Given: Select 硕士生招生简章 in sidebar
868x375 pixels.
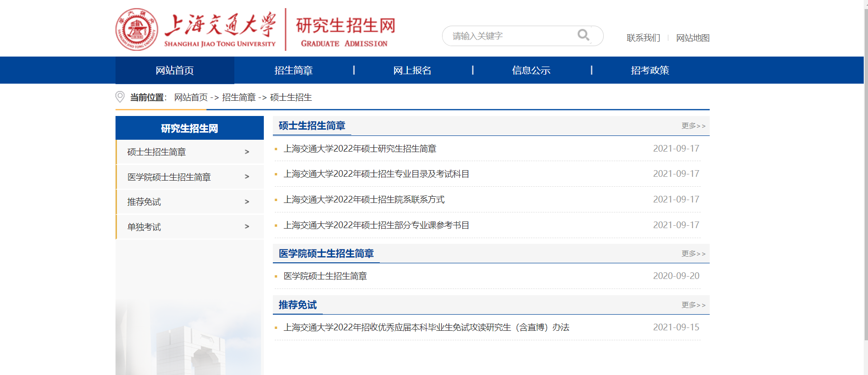Looking at the screenshot, I should point(190,152).
